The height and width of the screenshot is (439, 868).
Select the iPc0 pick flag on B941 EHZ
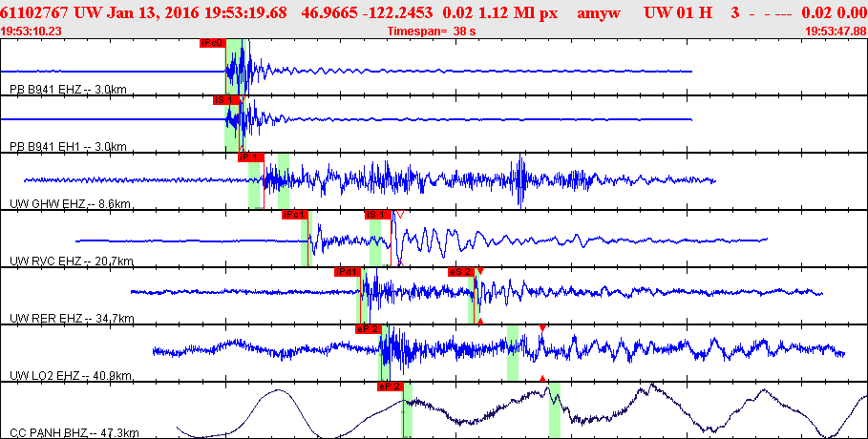[x=213, y=43]
